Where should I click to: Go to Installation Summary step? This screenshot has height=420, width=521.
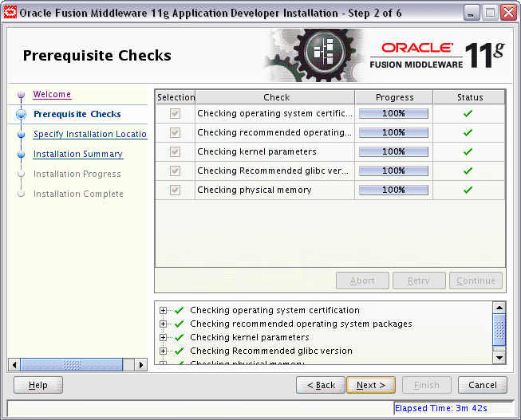click(78, 154)
